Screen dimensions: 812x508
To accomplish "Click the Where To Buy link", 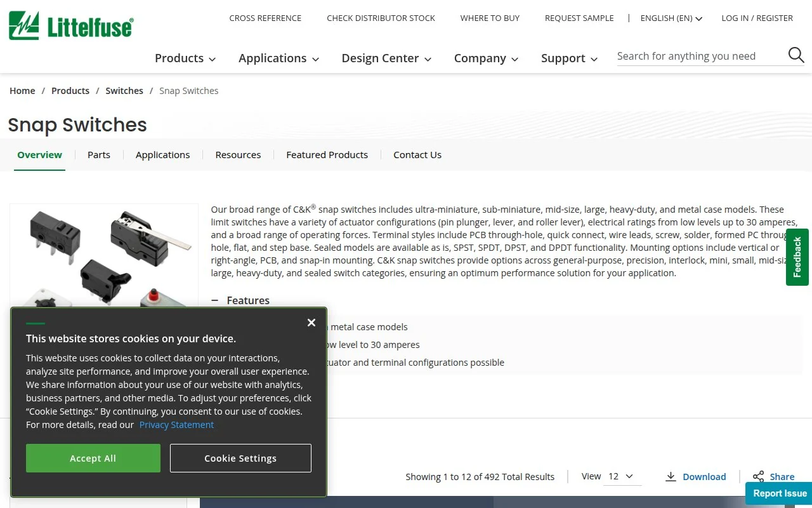I will click(490, 18).
